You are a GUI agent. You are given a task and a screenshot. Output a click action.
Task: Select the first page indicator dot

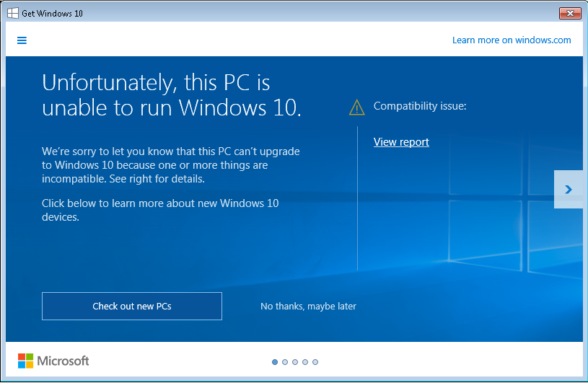tap(275, 362)
